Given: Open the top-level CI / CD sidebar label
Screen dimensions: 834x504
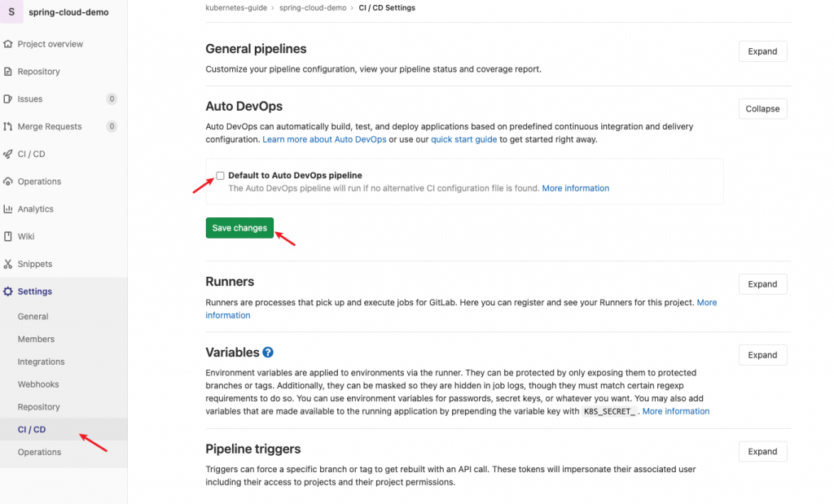Looking at the screenshot, I should pos(32,154).
